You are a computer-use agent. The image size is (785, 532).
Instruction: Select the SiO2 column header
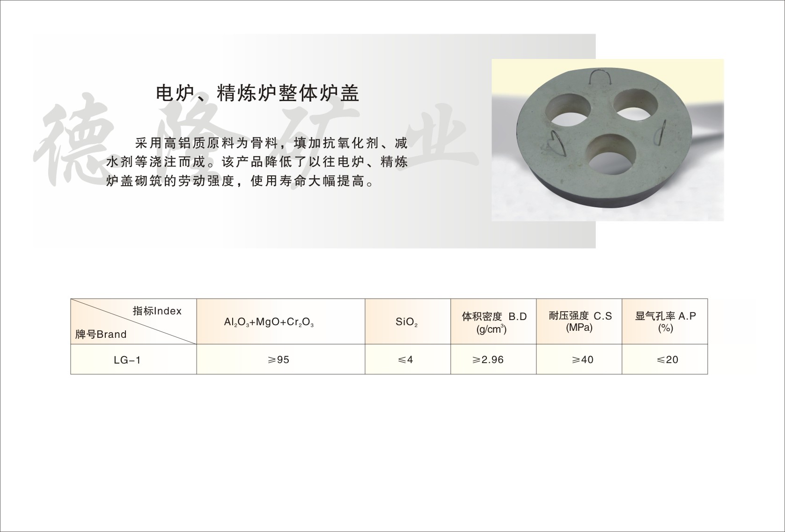point(406,322)
